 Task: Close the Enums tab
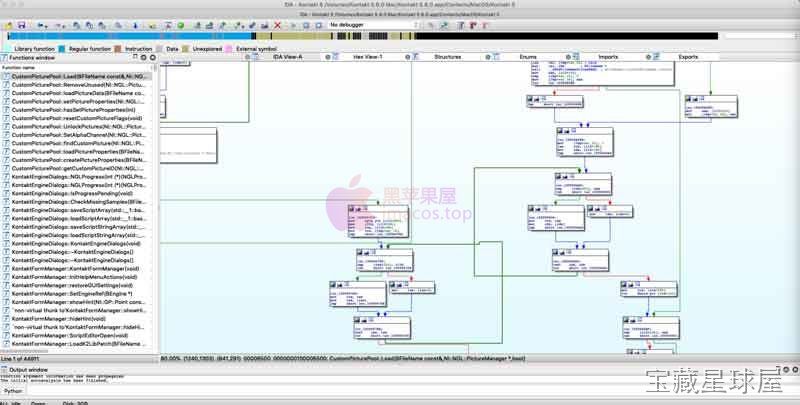(x=488, y=57)
